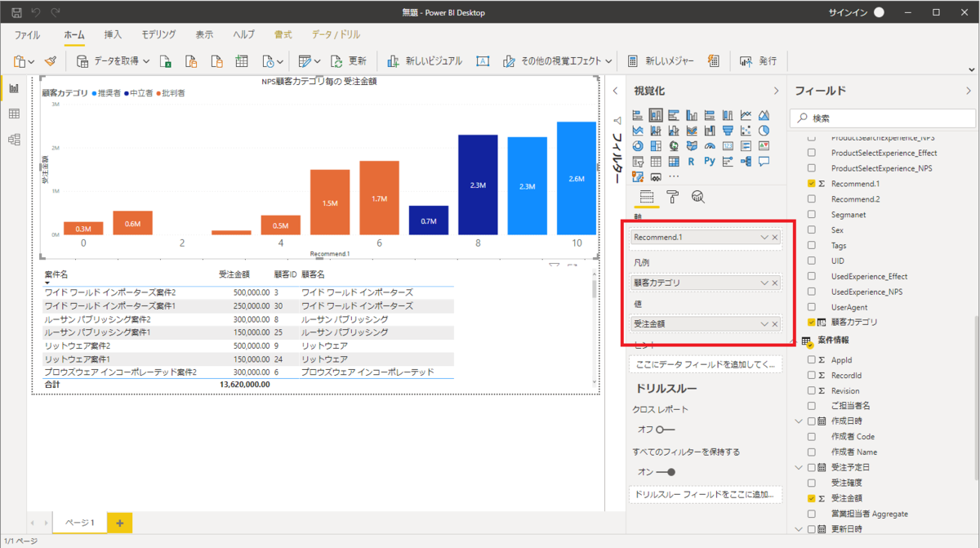Image resolution: width=980 pixels, height=548 pixels.
Task: Pick the scatter chart visual
Action: (x=746, y=131)
